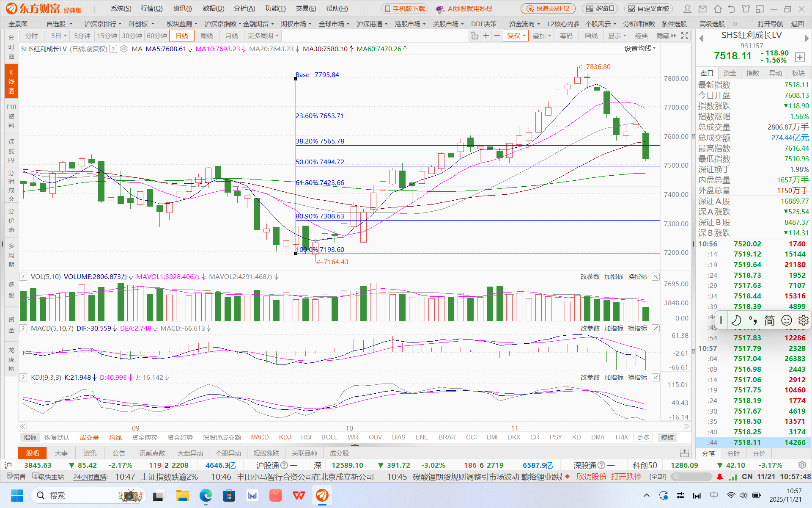Open the chart settings gear beside 日线前复权
Screen dimensions: 812x508
pyautogui.click(x=124, y=49)
